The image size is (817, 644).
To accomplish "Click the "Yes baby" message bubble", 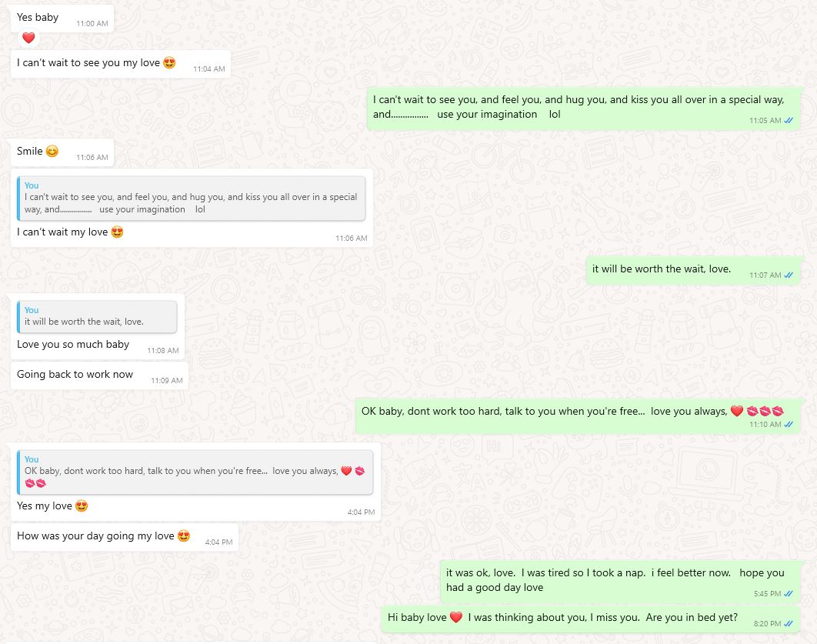I will coord(38,18).
